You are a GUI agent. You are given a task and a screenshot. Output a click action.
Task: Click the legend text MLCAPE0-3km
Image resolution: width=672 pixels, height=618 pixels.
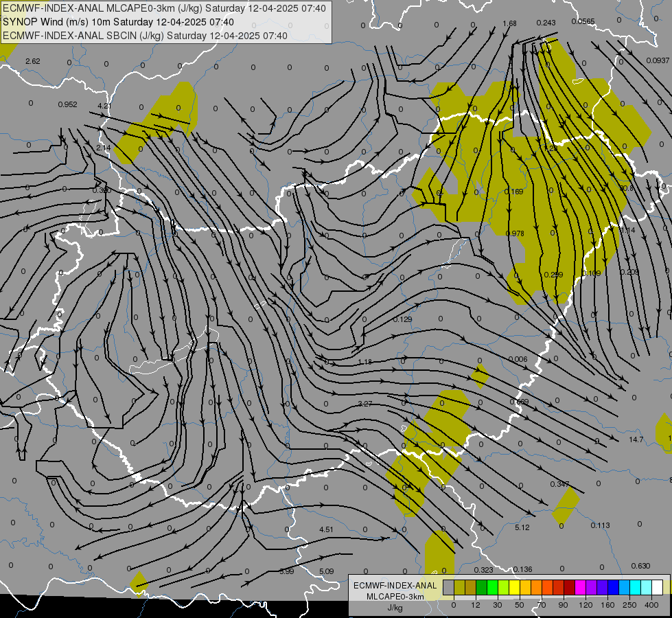[x=395, y=597]
